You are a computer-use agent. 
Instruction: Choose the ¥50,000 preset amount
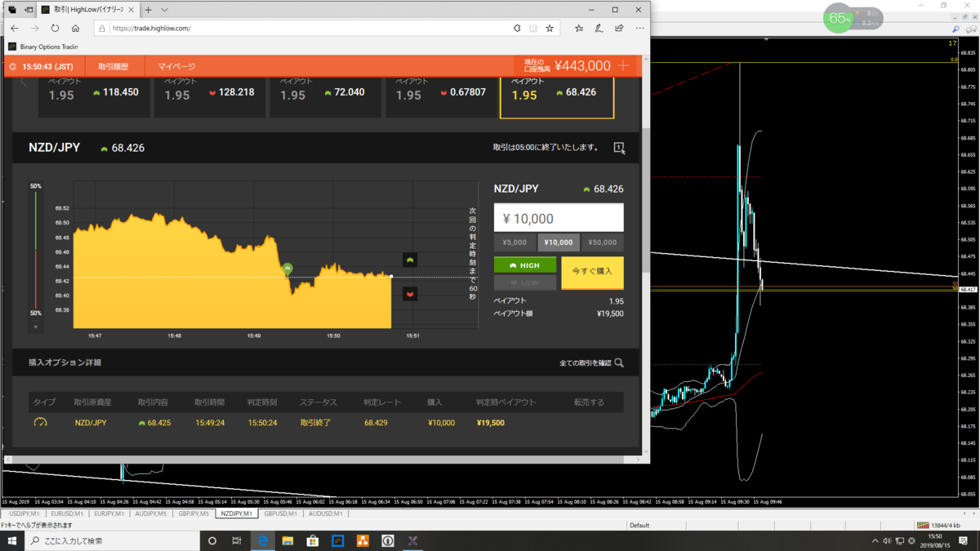(603, 242)
